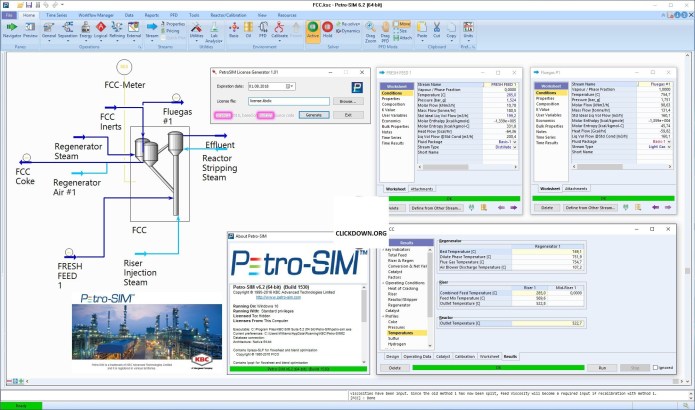Expand Stream button dropdown arrow in ribbon
Viewport: 695px width, 410px height.
[152, 41]
